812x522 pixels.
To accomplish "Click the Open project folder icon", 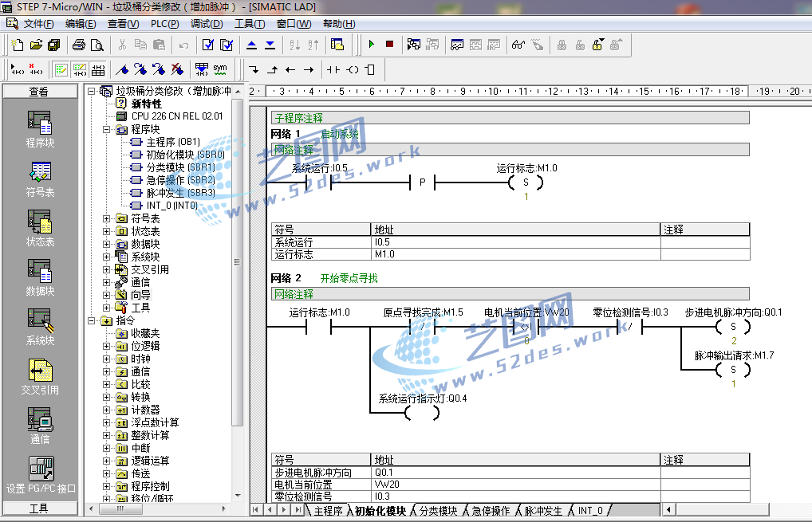I will tap(36, 45).
